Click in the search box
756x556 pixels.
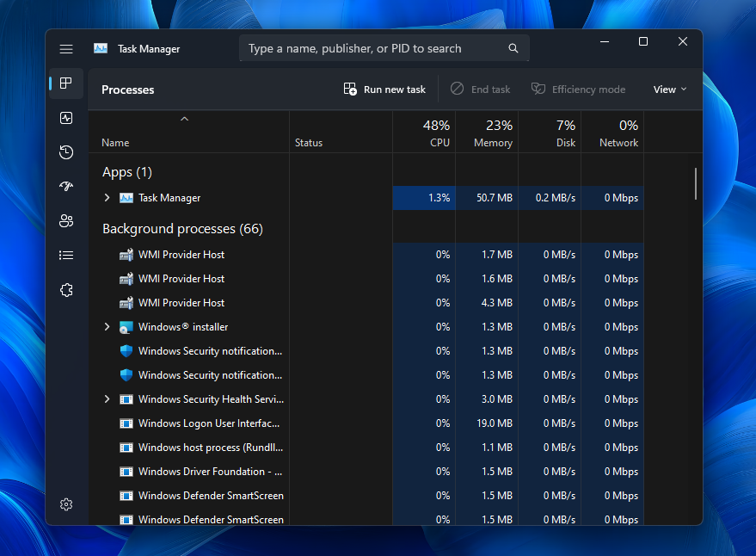click(384, 48)
